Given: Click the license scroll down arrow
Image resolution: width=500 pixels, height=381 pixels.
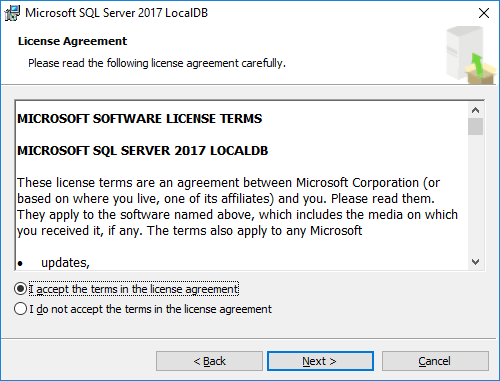Looking at the screenshot, I should point(475,262).
